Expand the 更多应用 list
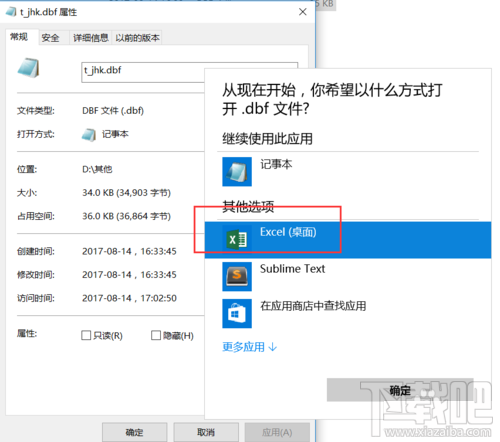Screen dimensions: 500x442 [250, 347]
